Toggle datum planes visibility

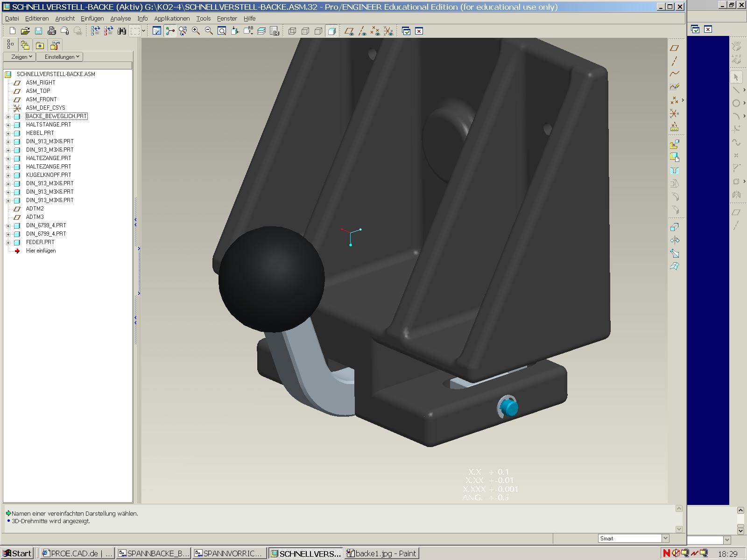(349, 31)
